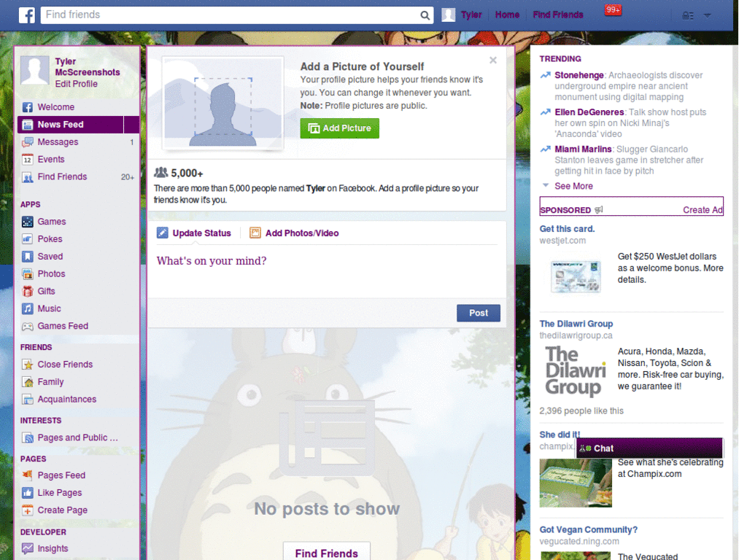Viewport: 747px width, 560px height.
Task: Open the Events calendar icon
Action: pos(28,160)
